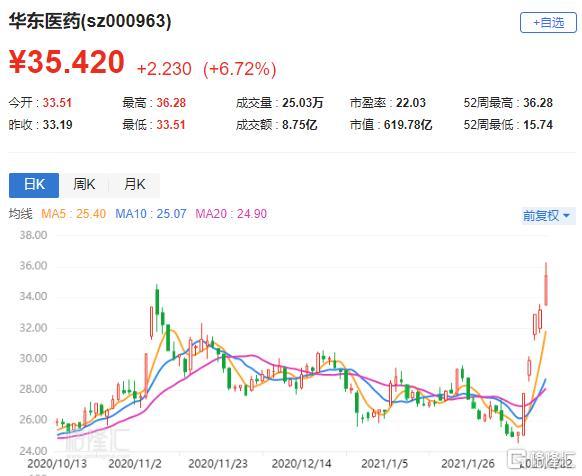
Task: Click the 52周最高 value 36.28
Action: (x=538, y=103)
